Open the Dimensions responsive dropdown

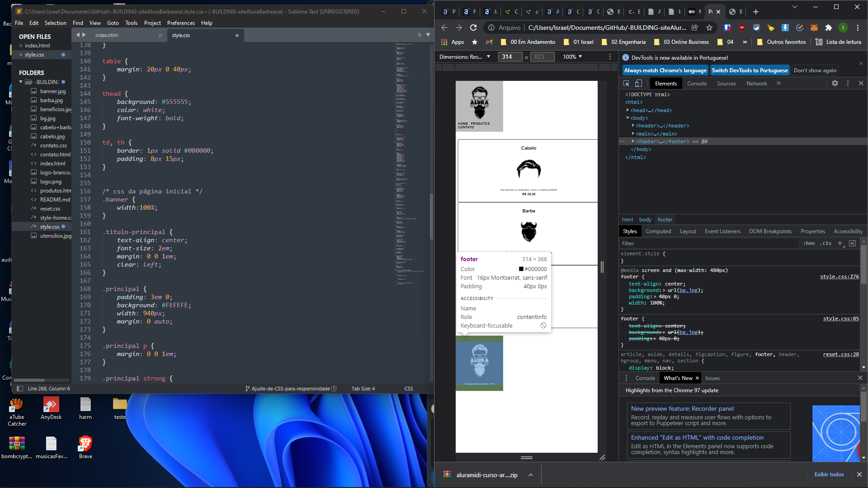[465, 57]
